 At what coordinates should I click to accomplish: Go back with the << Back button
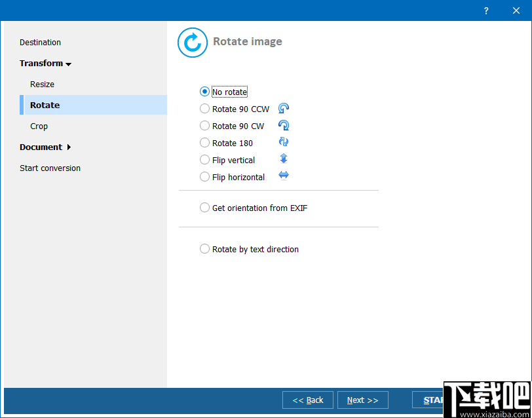pyautogui.click(x=308, y=400)
